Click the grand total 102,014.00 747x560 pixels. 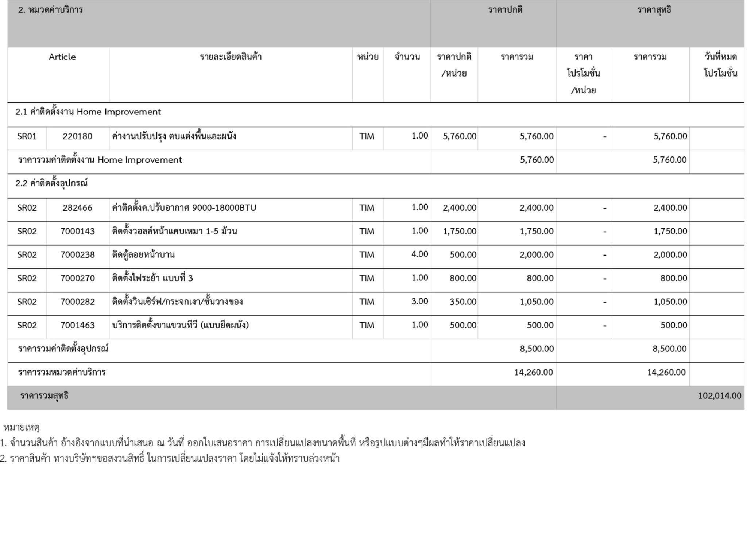pyautogui.click(x=719, y=396)
